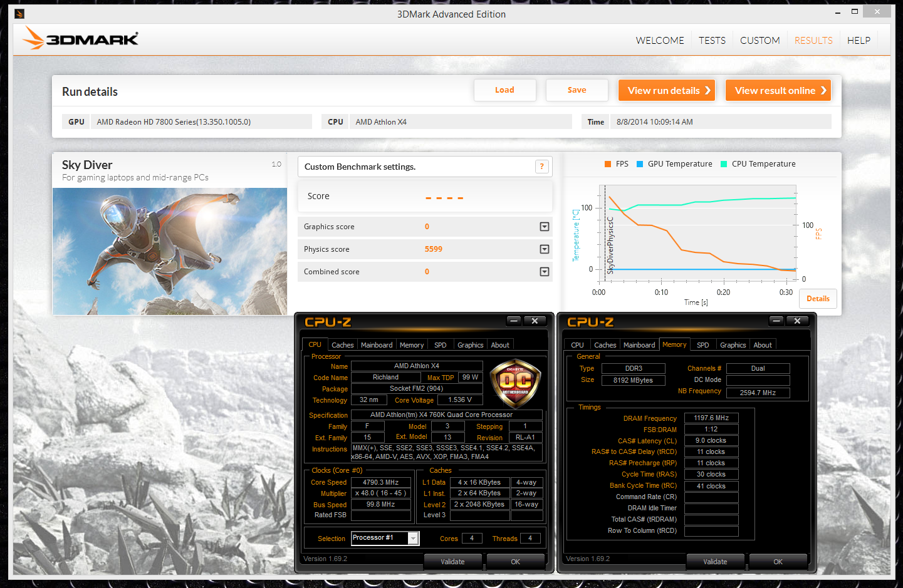Click OK in right CPU-Z window
This screenshot has height=588, width=903.
click(778, 562)
